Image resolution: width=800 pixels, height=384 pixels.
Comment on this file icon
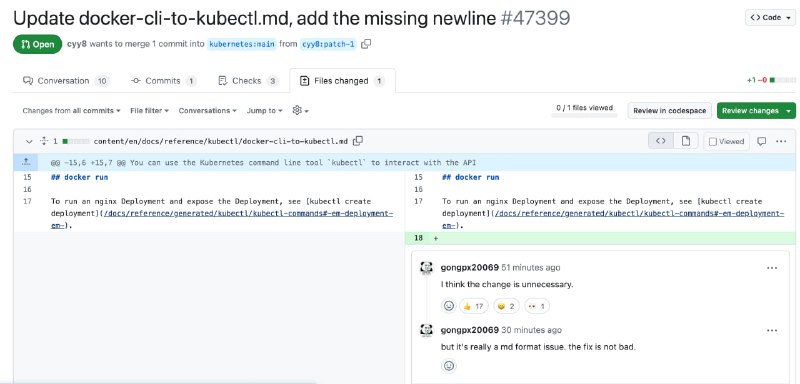tap(761, 141)
